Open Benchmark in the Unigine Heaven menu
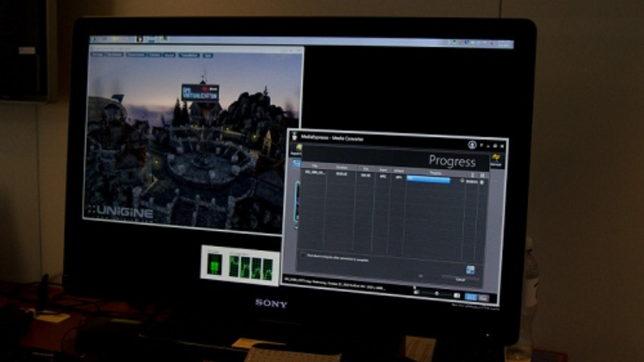The width and height of the screenshot is (644, 362). click(x=114, y=54)
